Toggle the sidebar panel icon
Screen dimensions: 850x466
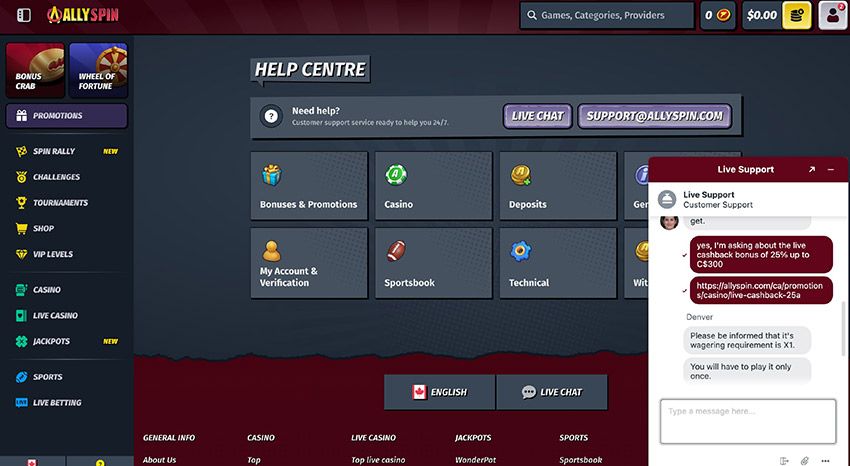[24, 15]
